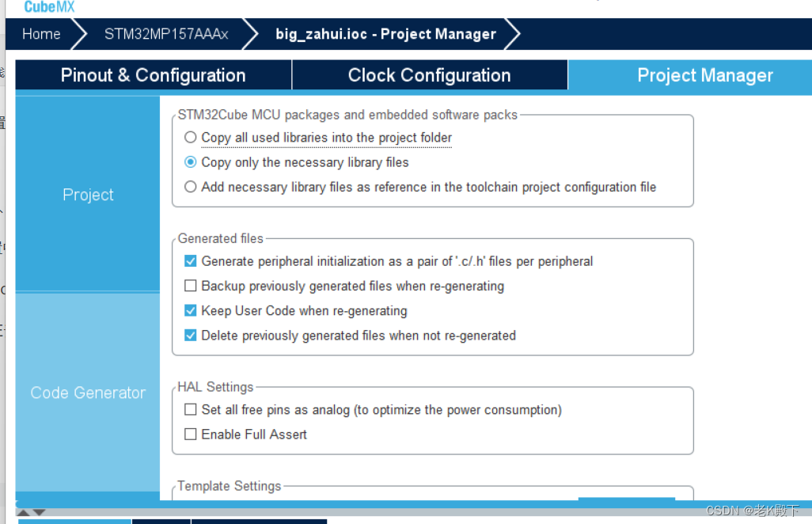Viewport: 812px width, 524px height.
Task: Click the small up arrow splitter handle
Action: pyautogui.click(x=24, y=512)
